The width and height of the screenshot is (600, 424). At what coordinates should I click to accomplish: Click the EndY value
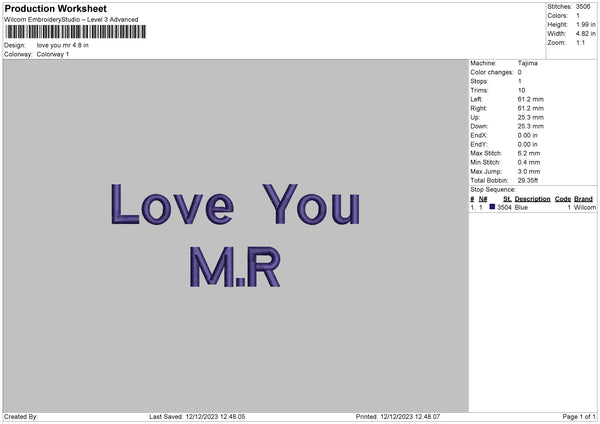[528, 145]
